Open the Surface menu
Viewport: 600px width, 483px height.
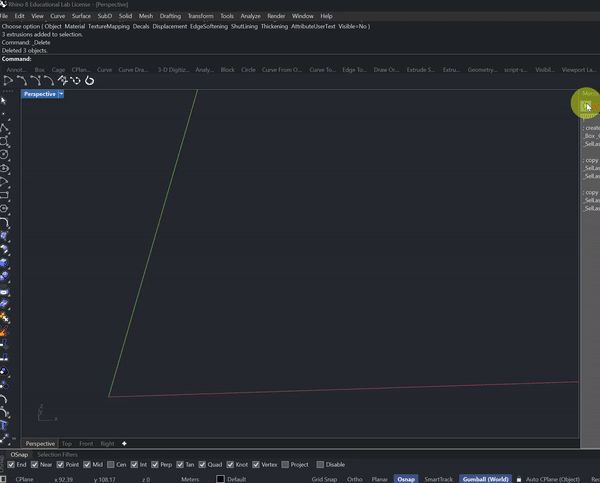click(81, 16)
